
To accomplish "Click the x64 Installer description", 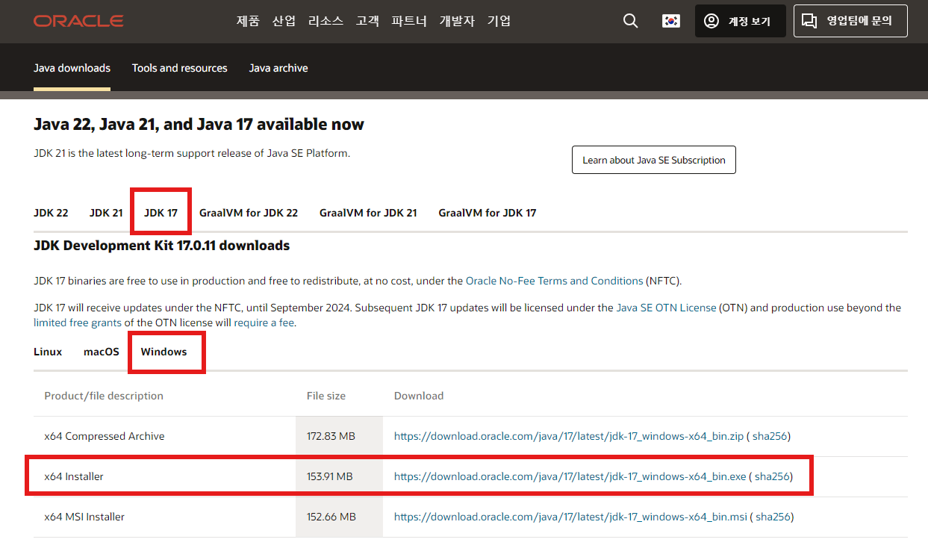I will tap(74, 476).
